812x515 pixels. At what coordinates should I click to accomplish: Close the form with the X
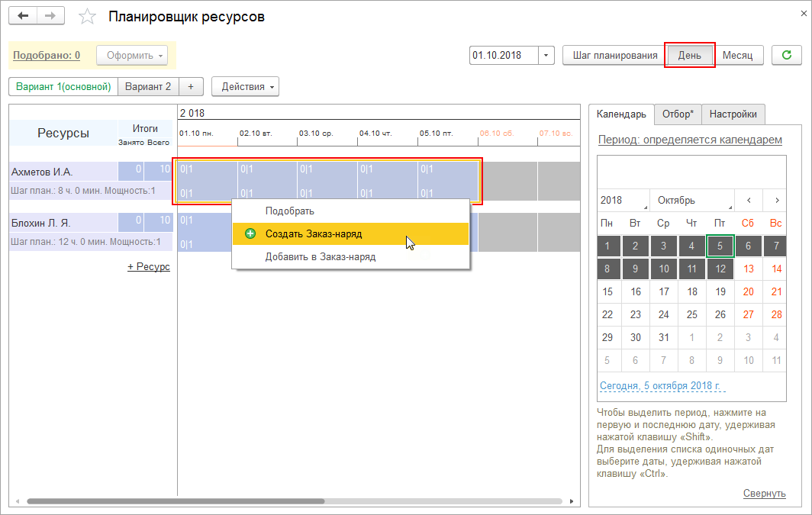pyautogui.click(x=804, y=14)
